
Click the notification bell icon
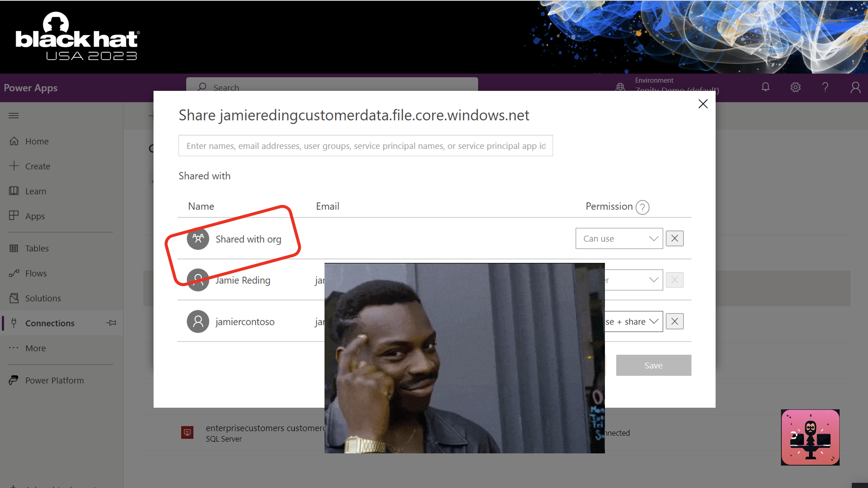[x=766, y=88]
